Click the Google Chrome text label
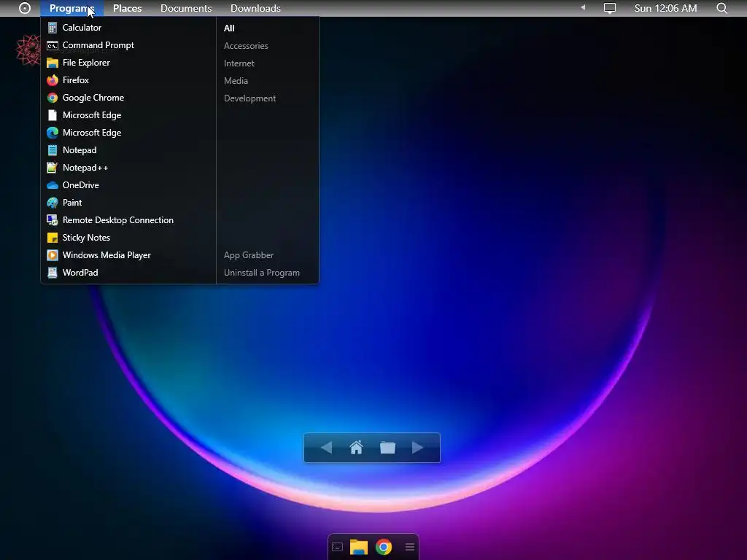747x560 pixels. [x=93, y=98]
